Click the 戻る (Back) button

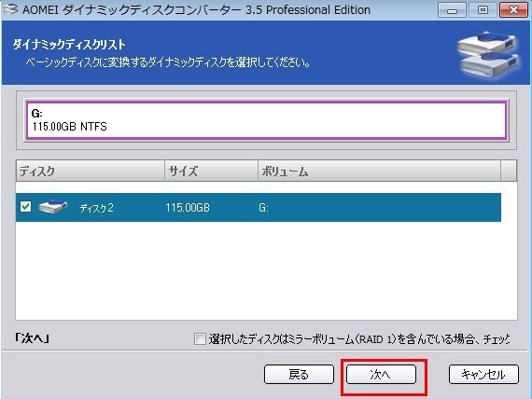[x=299, y=374]
